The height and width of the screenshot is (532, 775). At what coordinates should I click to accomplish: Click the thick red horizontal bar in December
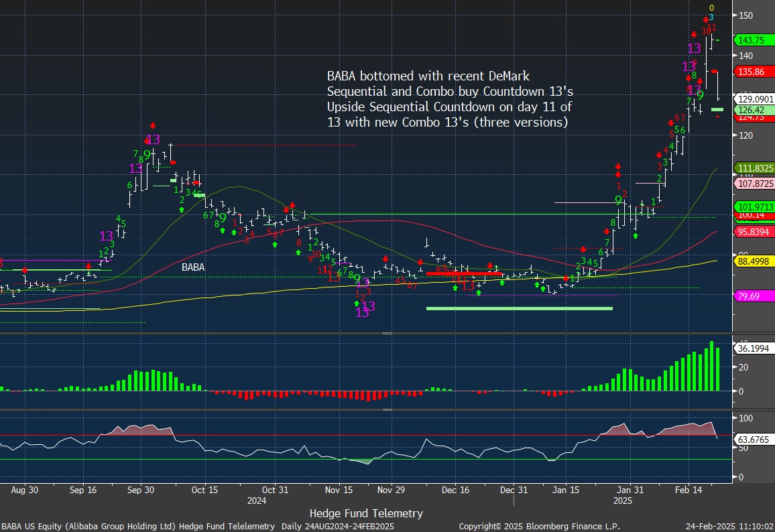point(464,273)
